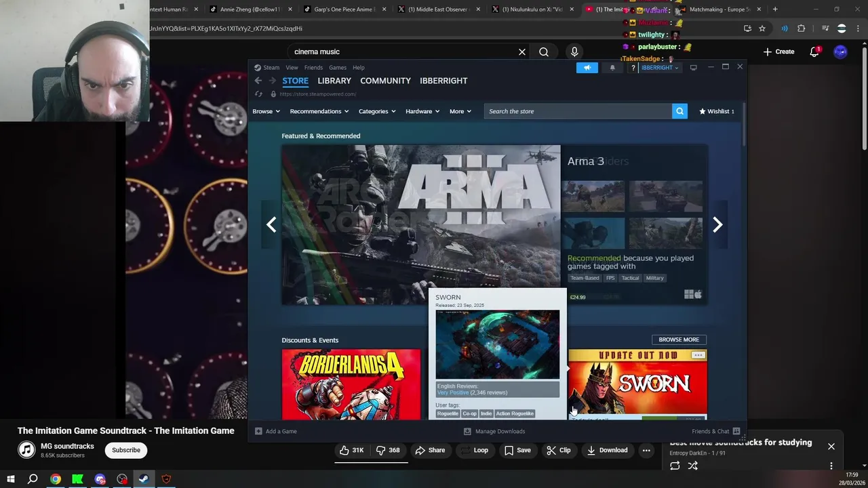Image resolution: width=868 pixels, height=488 pixels.
Task: Download the YouTube video
Action: click(607, 450)
